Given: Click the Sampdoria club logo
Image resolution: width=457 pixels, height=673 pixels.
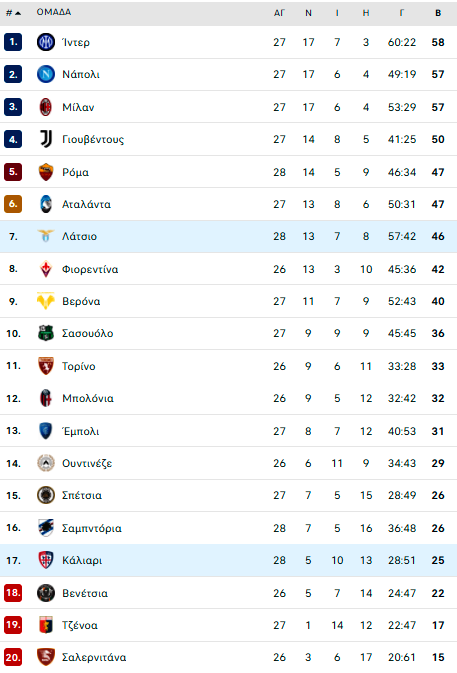Looking at the screenshot, I should 45,528.
